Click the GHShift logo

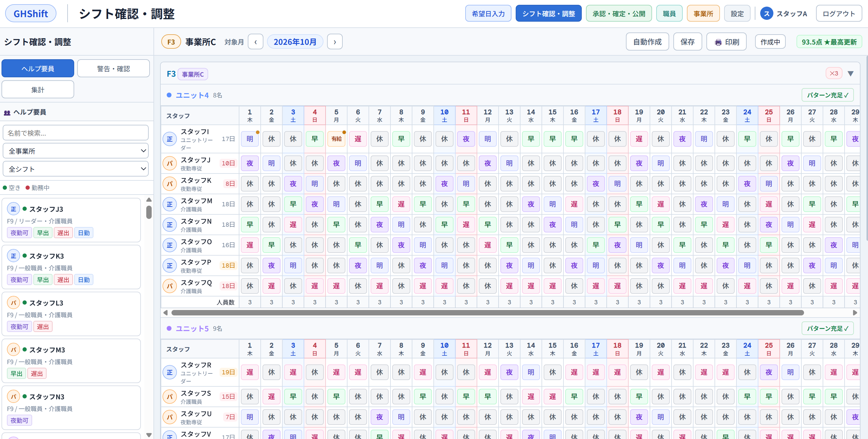tap(31, 14)
